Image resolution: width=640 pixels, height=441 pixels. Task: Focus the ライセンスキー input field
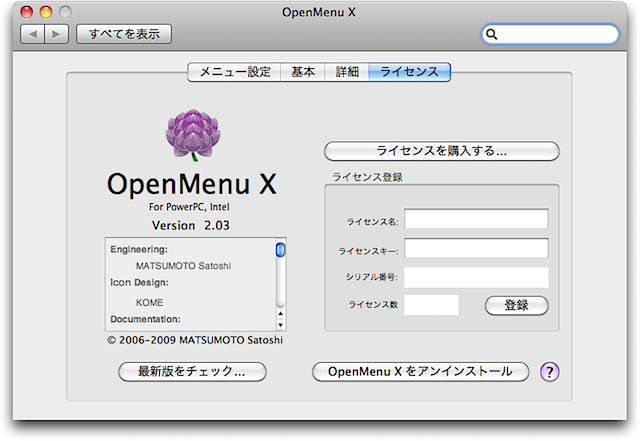tap(476, 248)
